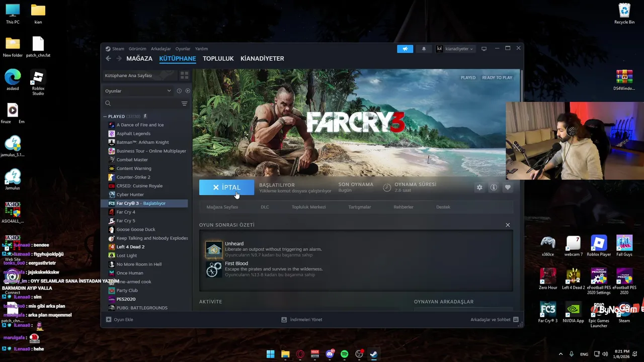Show hidden tray icons chevron
The height and width of the screenshot is (362, 644).
pyautogui.click(x=560, y=354)
